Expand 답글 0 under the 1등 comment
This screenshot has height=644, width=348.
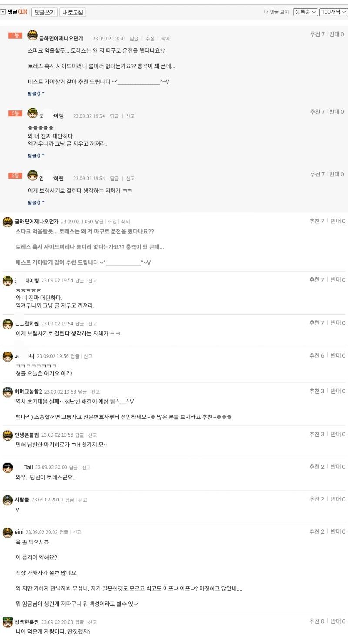(x=36, y=93)
